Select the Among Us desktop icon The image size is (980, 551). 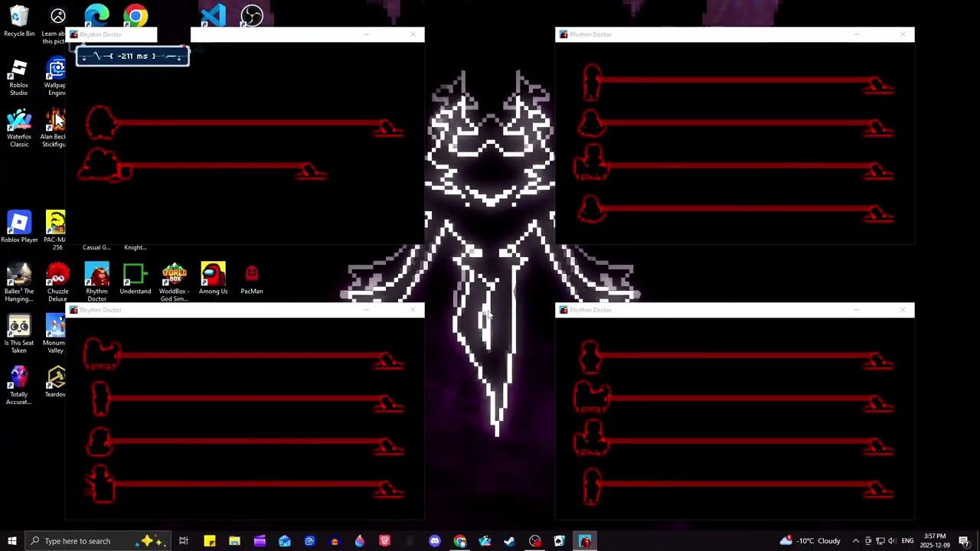tap(213, 279)
